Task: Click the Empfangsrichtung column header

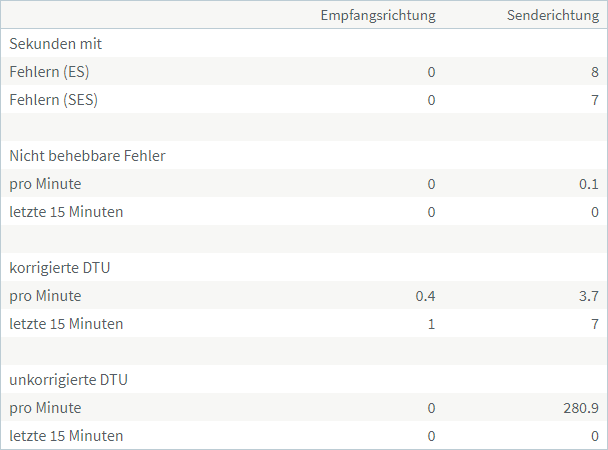Action: (377, 16)
